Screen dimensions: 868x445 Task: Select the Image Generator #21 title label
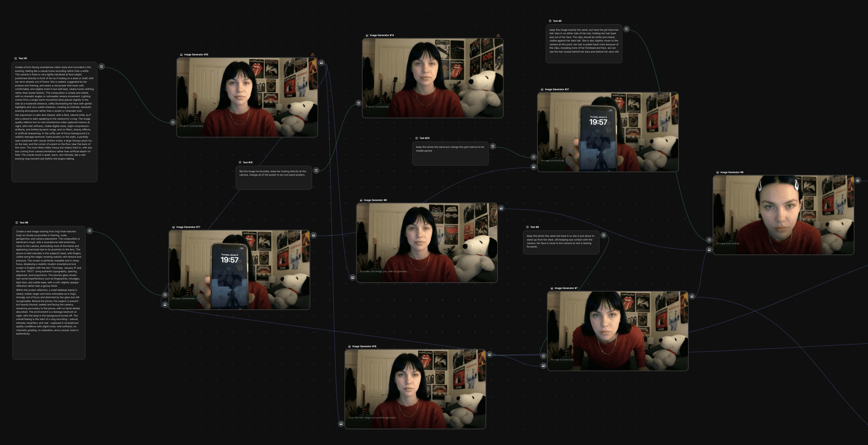pos(557,89)
